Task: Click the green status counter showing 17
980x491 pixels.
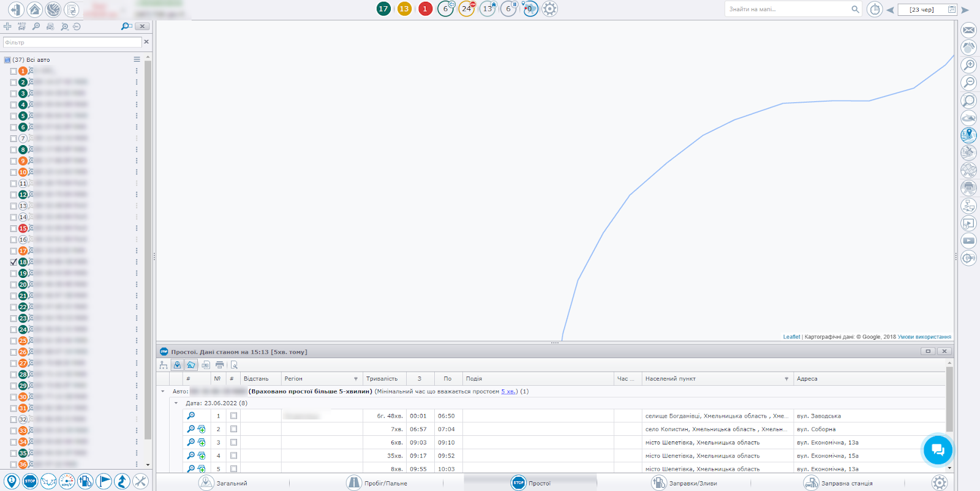Action: 383,9
